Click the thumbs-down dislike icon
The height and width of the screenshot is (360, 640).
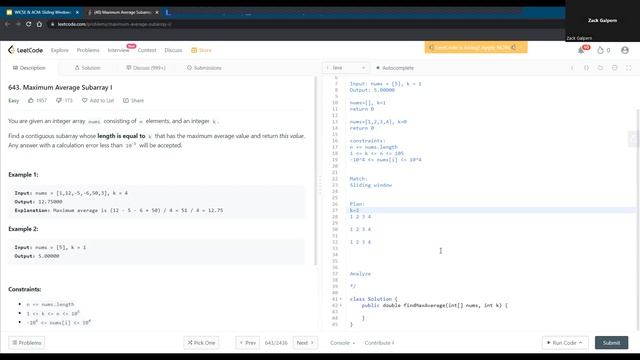(x=59, y=100)
